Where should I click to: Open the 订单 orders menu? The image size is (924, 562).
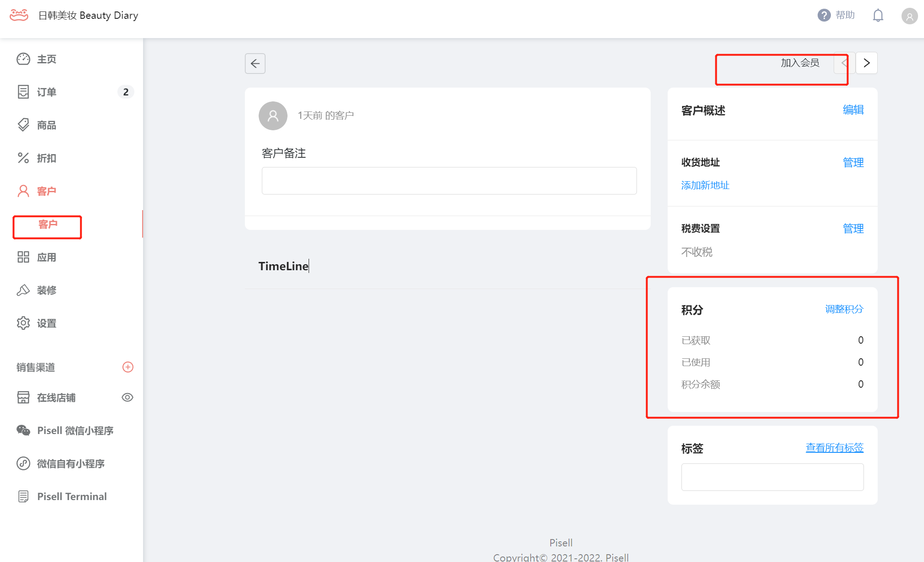tap(46, 92)
